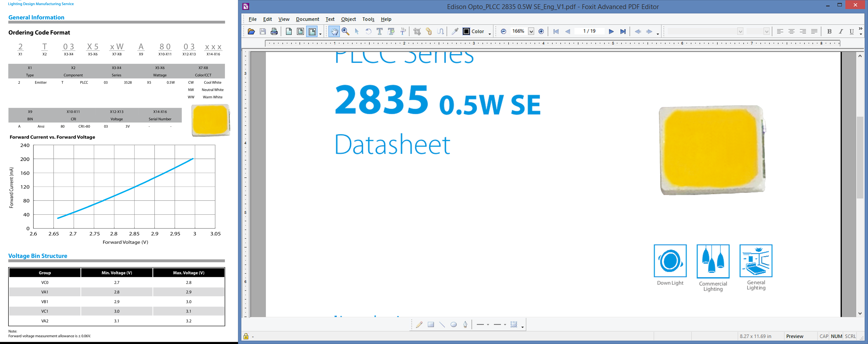Image resolution: width=868 pixels, height=344 pixels.
Task: Select the Eyedropper color picker tool
Action: pyautogui.click(x=455, y=31)
